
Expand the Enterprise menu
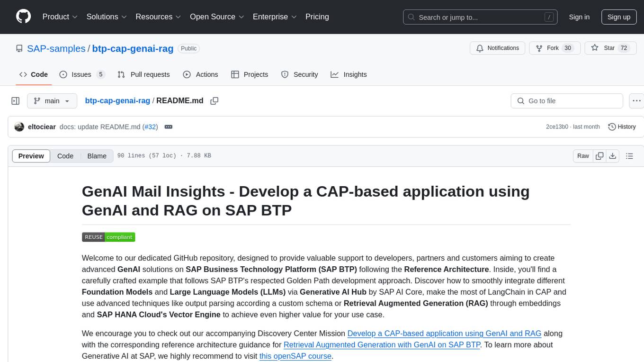tap(275, 17)
